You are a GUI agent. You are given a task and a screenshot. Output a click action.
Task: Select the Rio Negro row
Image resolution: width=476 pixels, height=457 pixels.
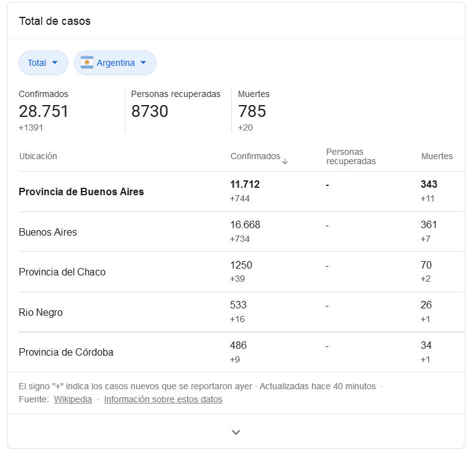(x=40, y=312)
